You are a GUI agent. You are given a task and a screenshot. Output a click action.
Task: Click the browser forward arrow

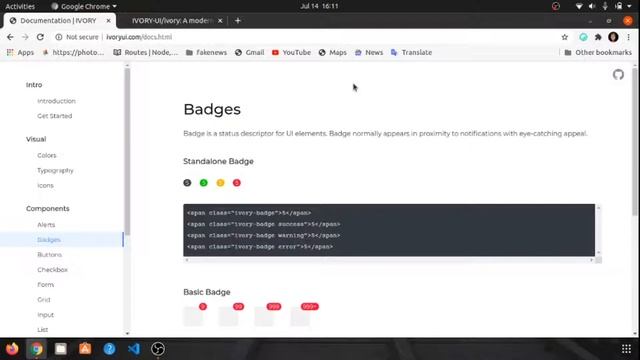pos(25,37)
